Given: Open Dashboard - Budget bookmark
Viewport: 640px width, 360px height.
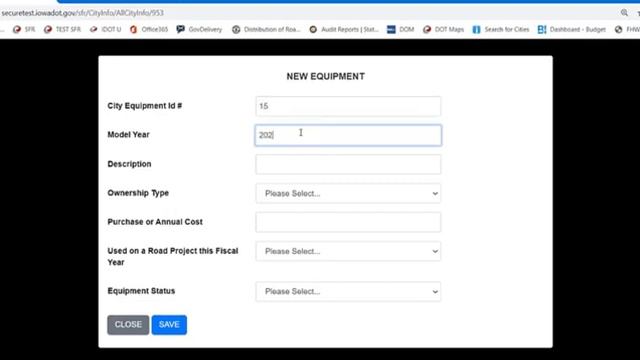Looking at the screenshot, I should [572, 29].
